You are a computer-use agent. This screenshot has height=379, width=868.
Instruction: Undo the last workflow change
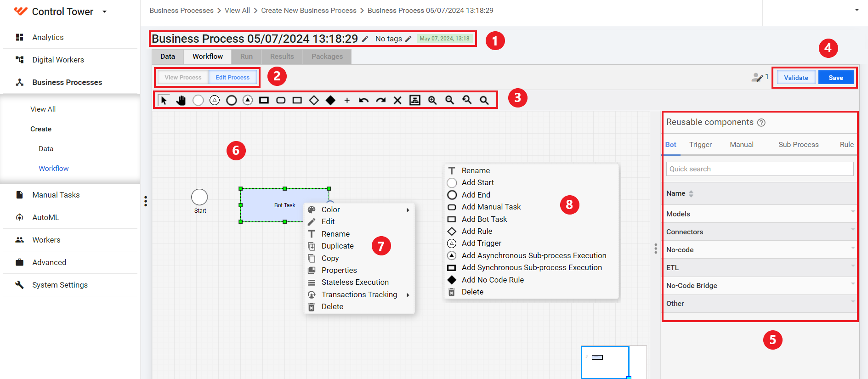[364, 100]
